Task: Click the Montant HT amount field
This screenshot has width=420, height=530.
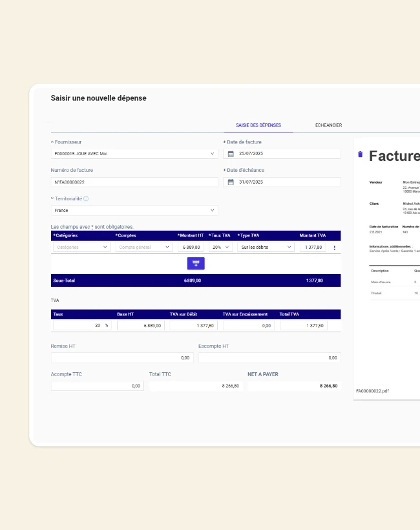Action: click(x=191, y=247)
